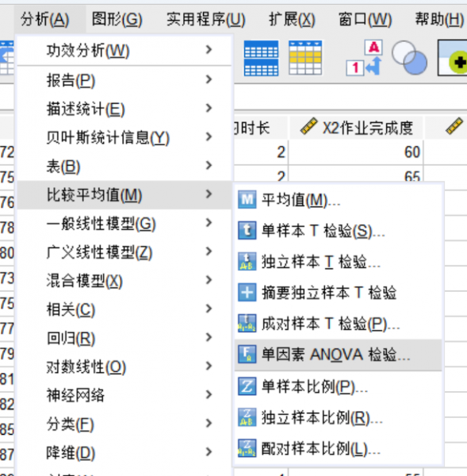467x476 pixels.
Task: Click the overlapping circles toolbar icon
Action: [409, 58]
